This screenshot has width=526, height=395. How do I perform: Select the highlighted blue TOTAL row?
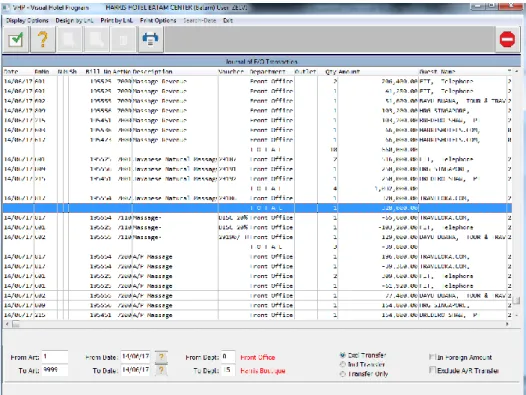point(257,208)
